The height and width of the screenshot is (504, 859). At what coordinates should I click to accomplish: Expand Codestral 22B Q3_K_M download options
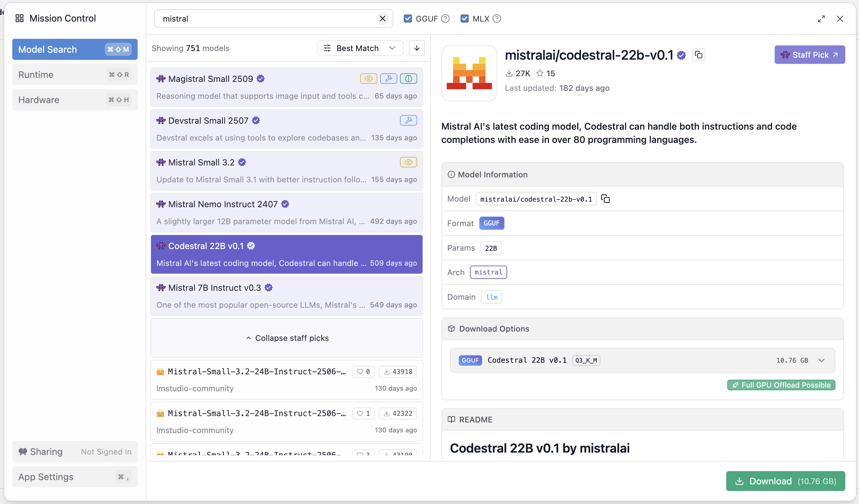(x=821, y=360)
